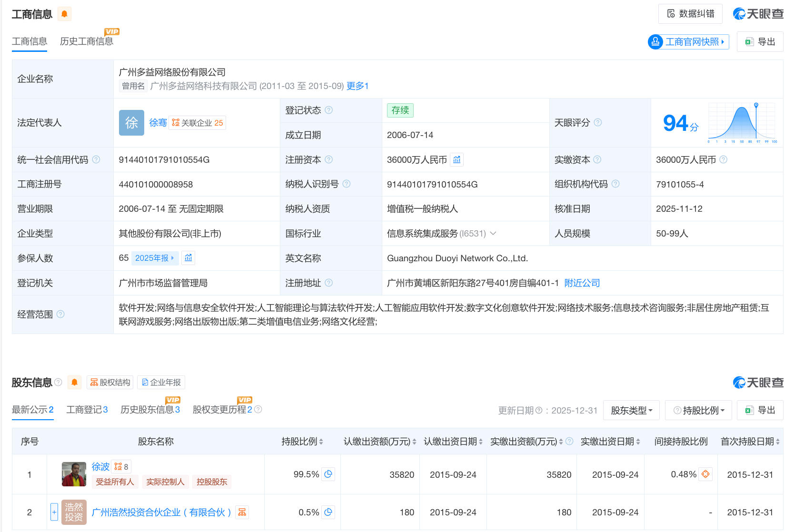The height and width of the screenshot is (532, 794).
Task: Open indirect holding icon beside 0.48%
Action: click(x=705, y=474)
